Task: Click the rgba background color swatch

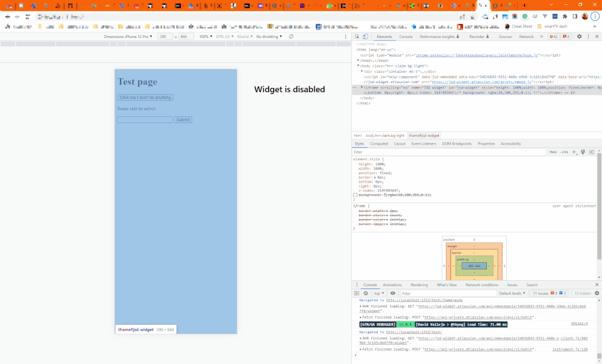Action: click(386, 195)
